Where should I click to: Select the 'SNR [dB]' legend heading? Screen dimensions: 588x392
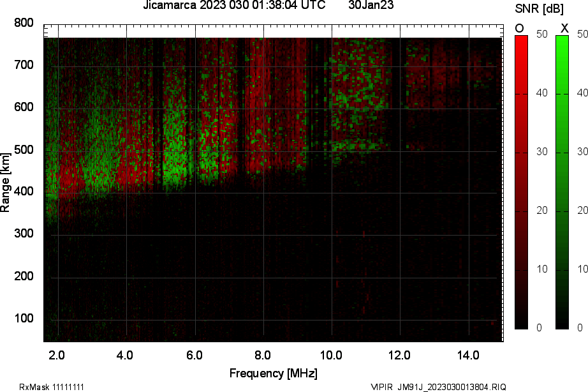[539, 9]
